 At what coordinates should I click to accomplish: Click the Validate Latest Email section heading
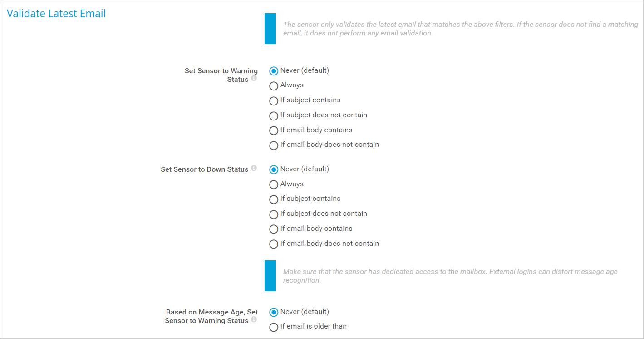56,14
